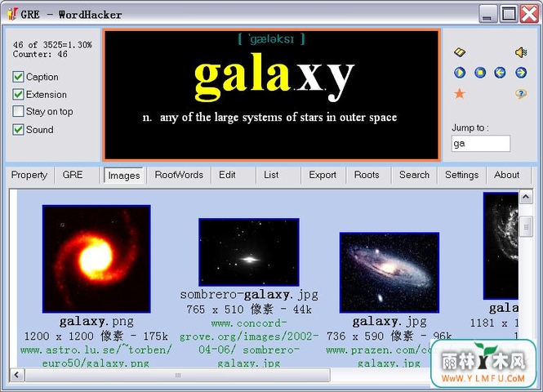The height and width of the screenshot is (392, 543).
Task: Enable Stay on top
Action: pos(18,112)
